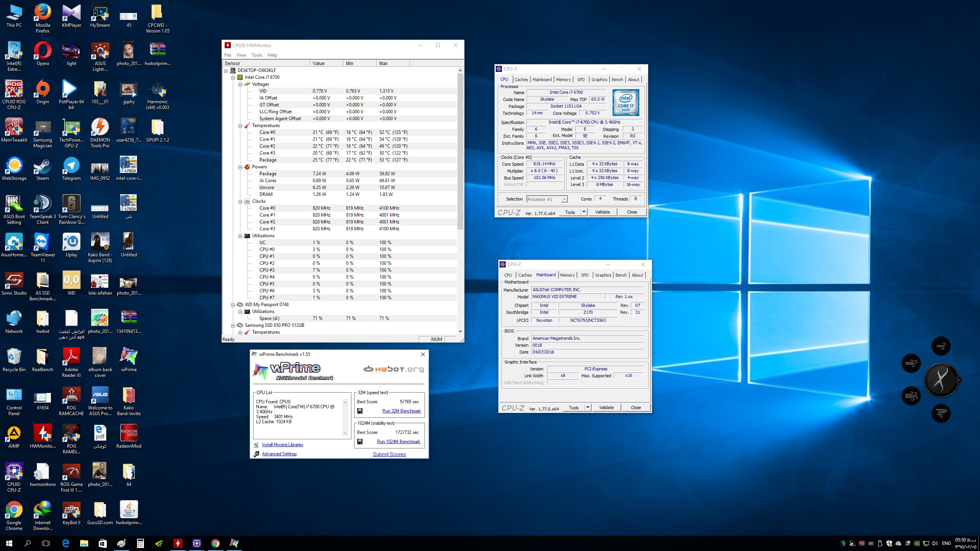Open the Origin desktop icon

point(42,92)
